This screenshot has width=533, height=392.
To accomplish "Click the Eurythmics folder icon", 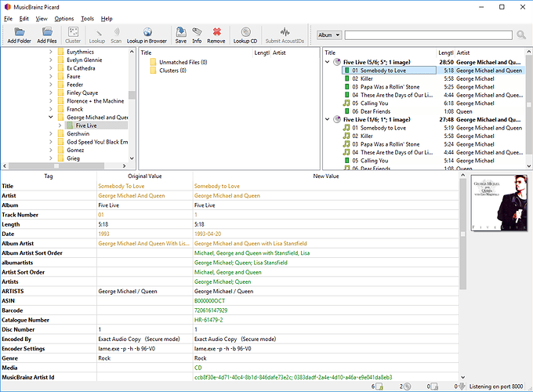I will click(x=61, y=52).
